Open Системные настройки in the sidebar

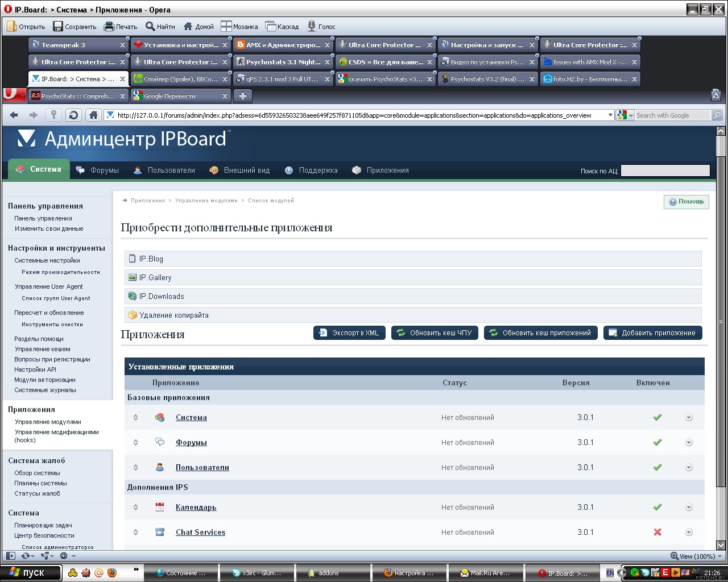pyautogui.click(x=47, y=260)
